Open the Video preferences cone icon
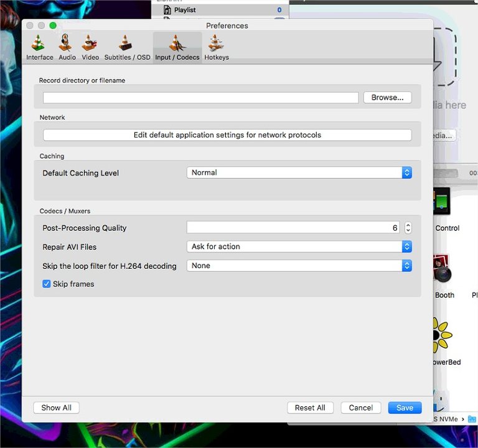478x448 pixels. [x=90, y=43]
